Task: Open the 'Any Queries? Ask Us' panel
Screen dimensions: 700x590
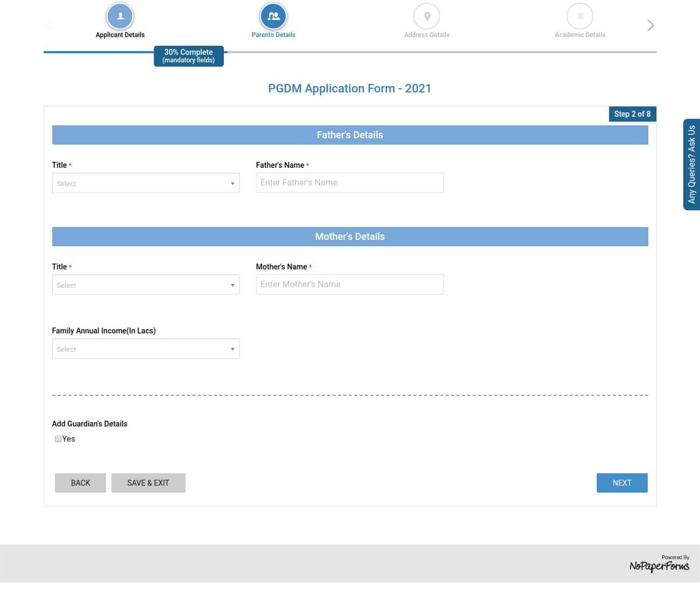Action: coord(692,165)
